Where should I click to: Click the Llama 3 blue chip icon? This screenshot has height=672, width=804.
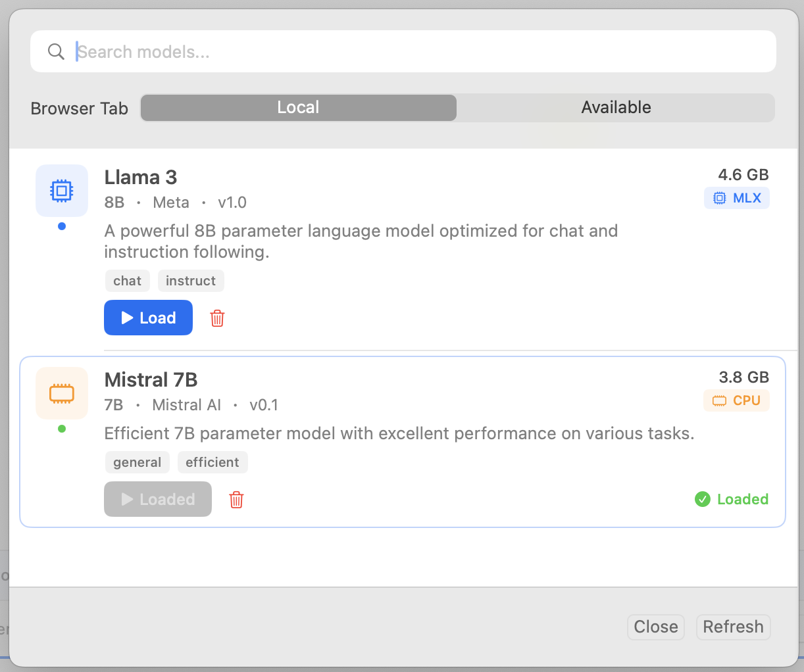[x=62, y=191]
